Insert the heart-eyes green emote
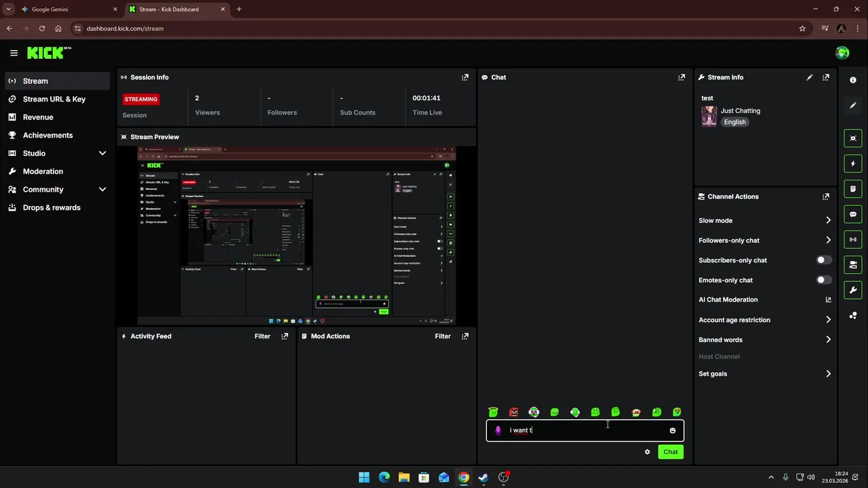Viewport: 868px width, 488px height. [677, 412]
